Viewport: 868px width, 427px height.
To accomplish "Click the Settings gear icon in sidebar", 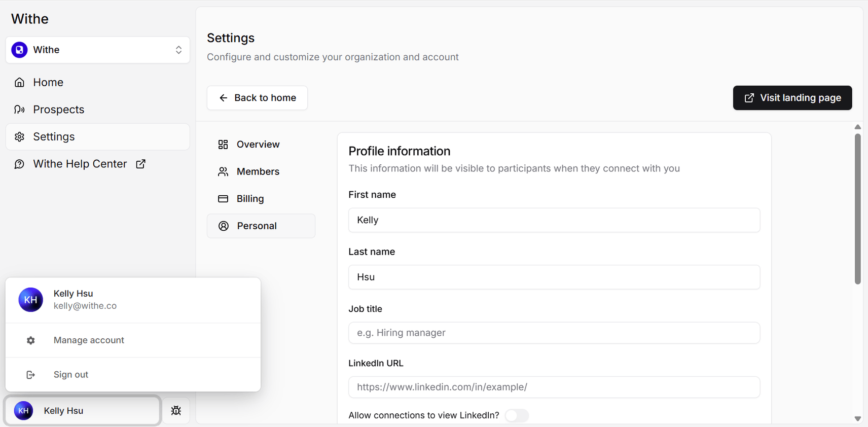I will pos(19,137).
